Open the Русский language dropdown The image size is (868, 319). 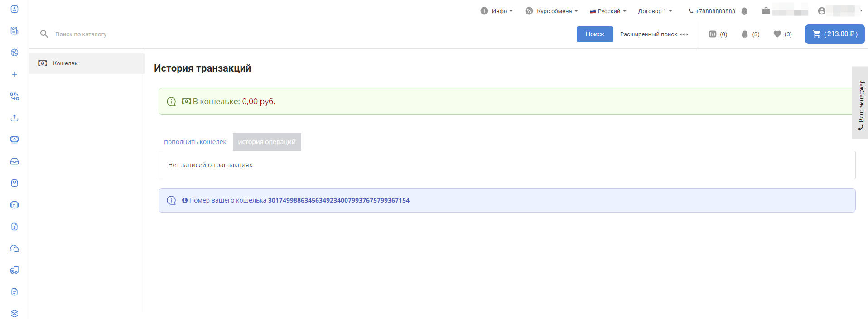click(x=608, y=11)
